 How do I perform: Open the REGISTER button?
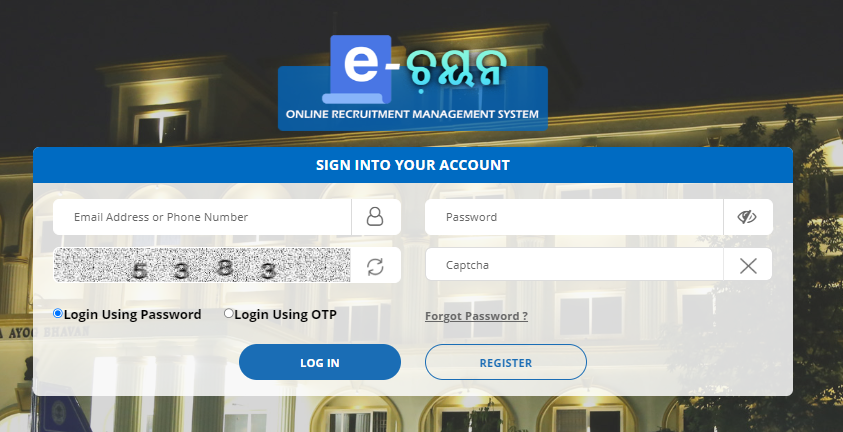tap(506, 362)
